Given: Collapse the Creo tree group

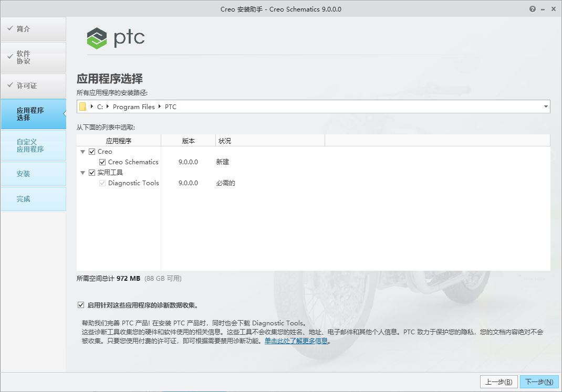Looking at the screenshot, I should point(83,152).
